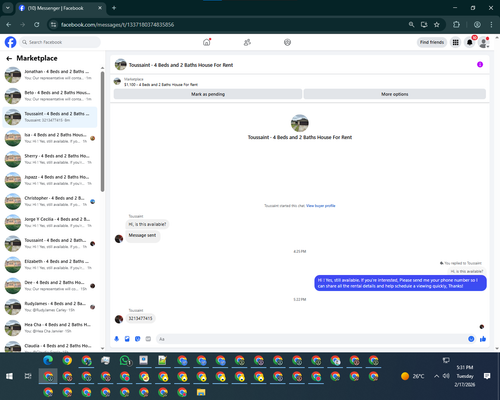
Task: Click large listing photo in chat
Action: pos(300,123)
